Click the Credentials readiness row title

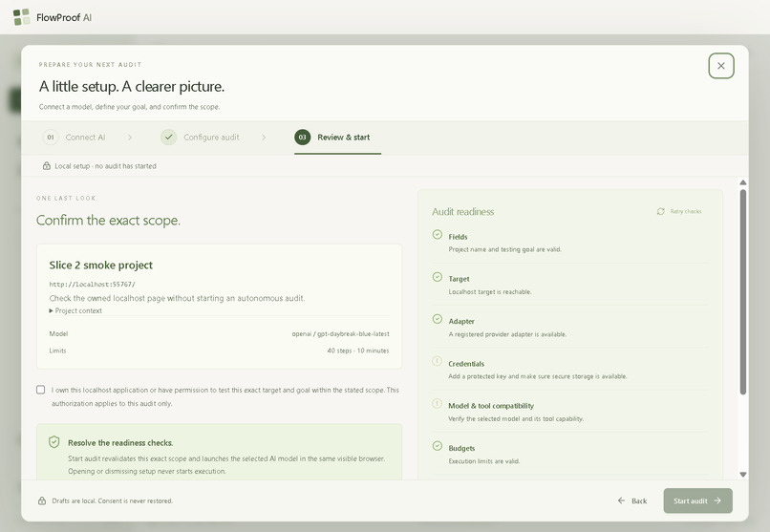tap(466, 364)
